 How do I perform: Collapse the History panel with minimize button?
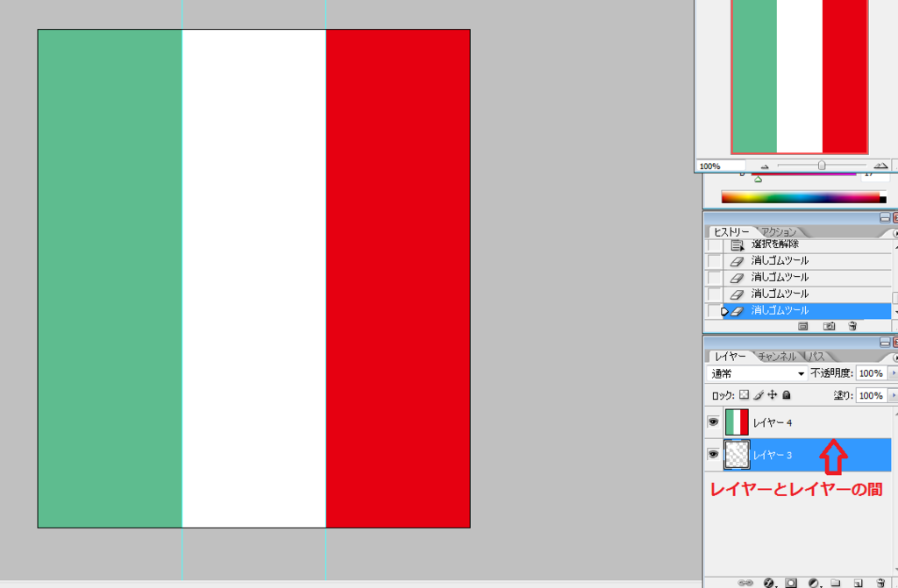pos(885,218)
